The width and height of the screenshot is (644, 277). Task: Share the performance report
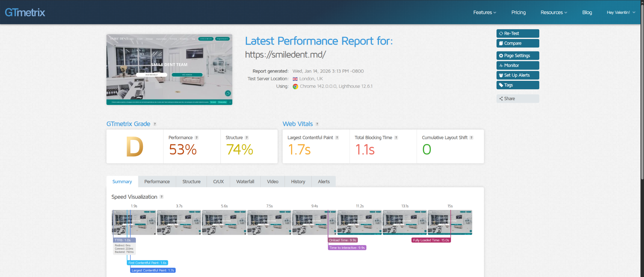tap(517, 98)
